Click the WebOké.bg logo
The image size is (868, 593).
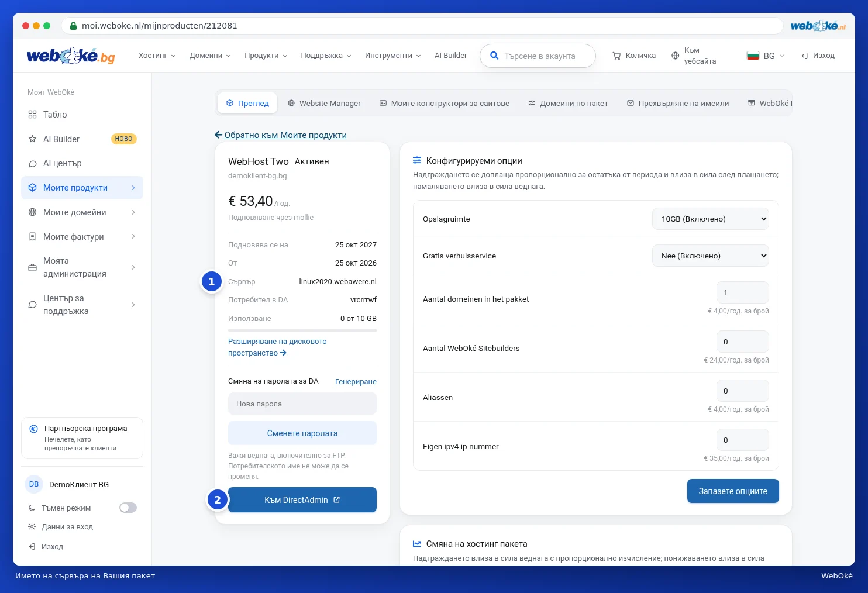tap(71, 56)
